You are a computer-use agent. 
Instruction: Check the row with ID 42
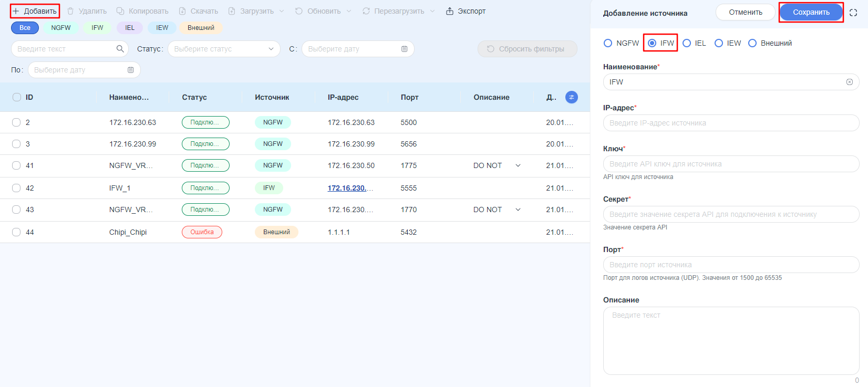click(x=16, y=188)
